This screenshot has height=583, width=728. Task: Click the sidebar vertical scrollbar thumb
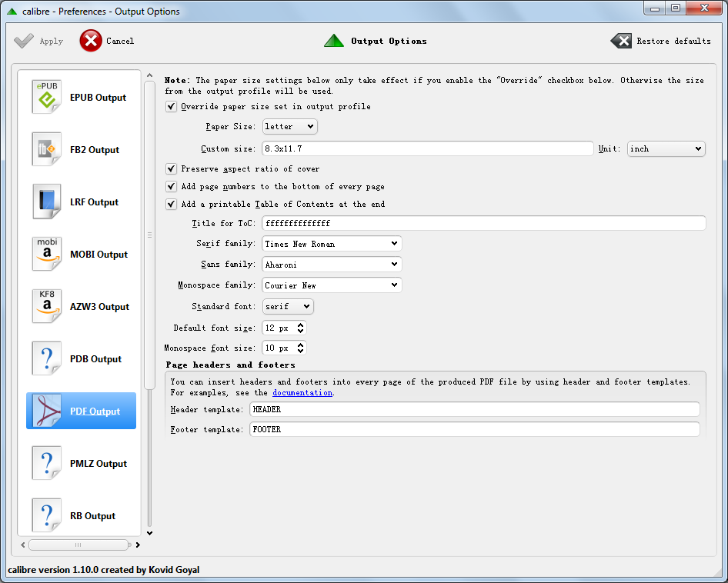(149, 235)
